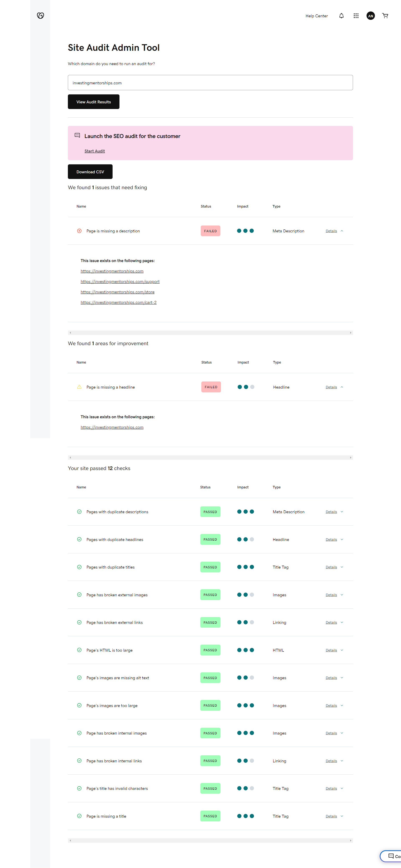Screen dimensions: 401x868
Task: Click the domain name input field
Action: pyautogui.click(x=210, y=82)
